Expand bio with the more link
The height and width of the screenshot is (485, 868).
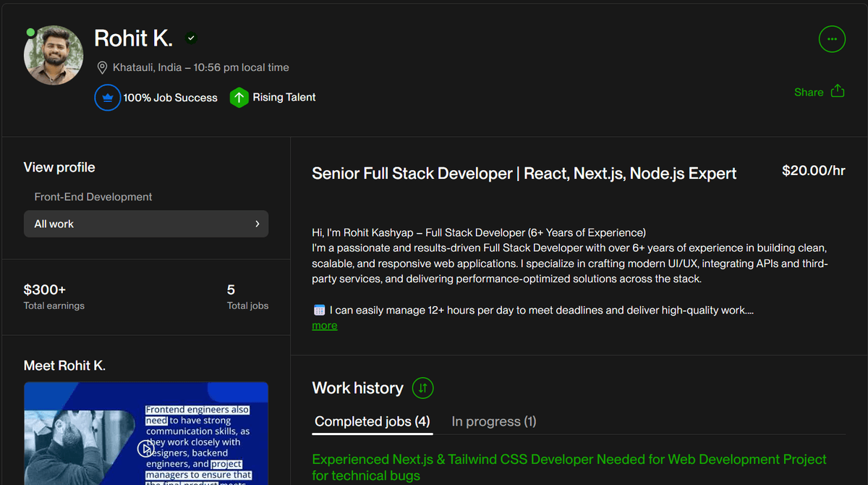(325, 326)
